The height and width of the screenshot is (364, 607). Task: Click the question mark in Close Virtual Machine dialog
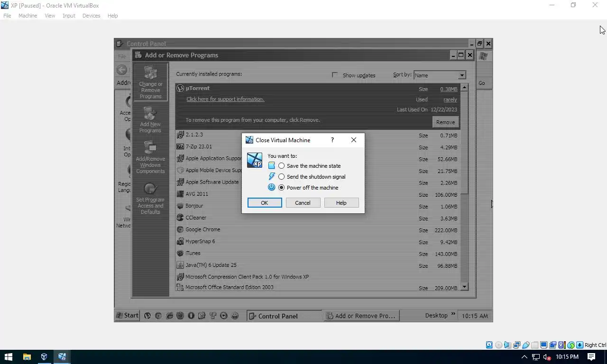pyautogui.click(x=332, y=140)
